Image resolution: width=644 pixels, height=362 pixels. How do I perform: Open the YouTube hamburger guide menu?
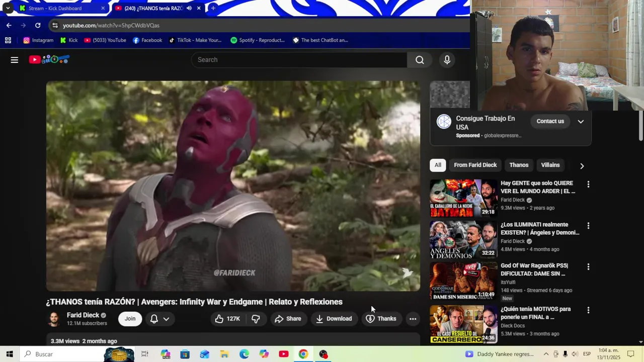click(15, 60)
